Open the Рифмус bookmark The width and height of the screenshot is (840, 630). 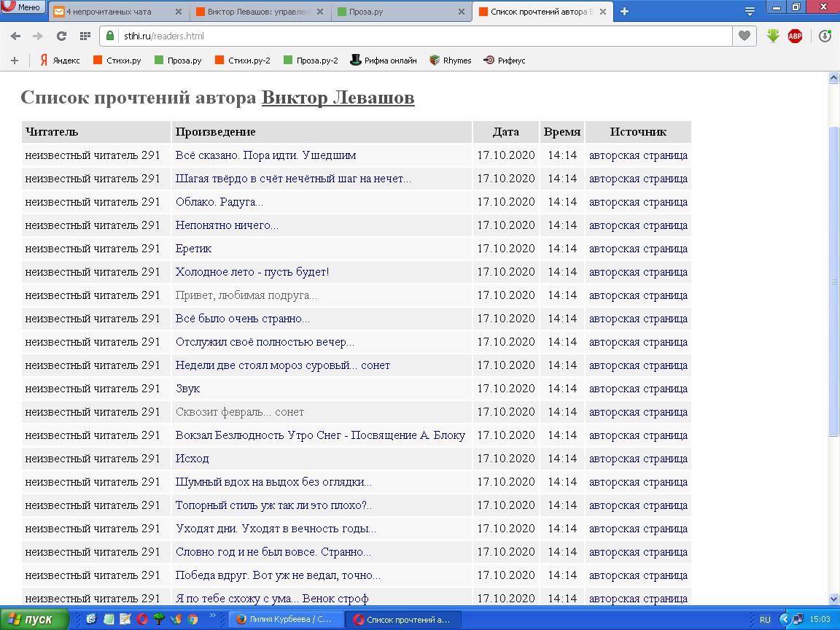tap(505, 61)
